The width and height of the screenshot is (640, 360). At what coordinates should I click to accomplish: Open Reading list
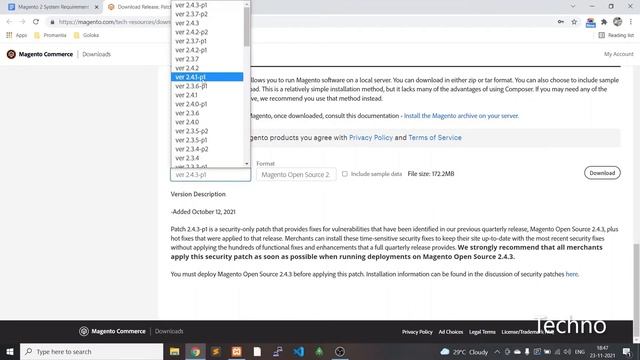pos(616,35)
